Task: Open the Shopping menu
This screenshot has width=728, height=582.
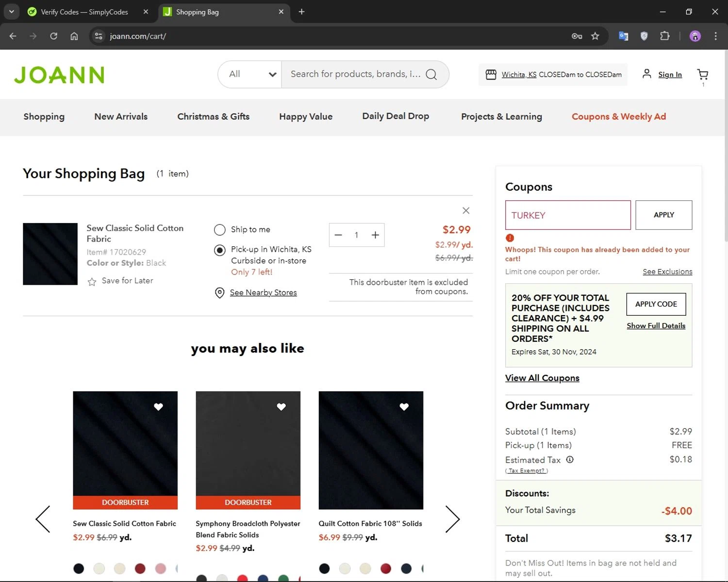Action: [x=44, y=116]
